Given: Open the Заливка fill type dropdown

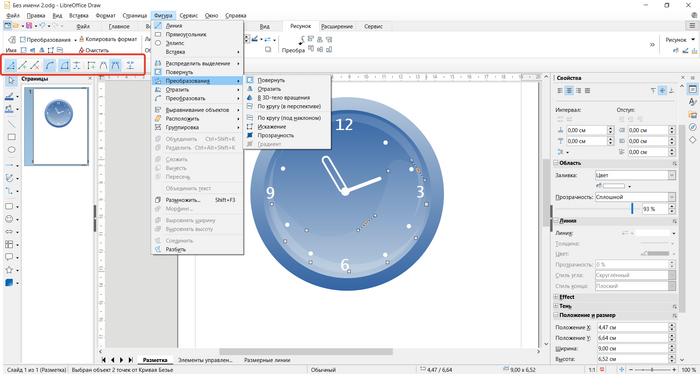Looking at the screenshot, I should [x=635, y=175].
